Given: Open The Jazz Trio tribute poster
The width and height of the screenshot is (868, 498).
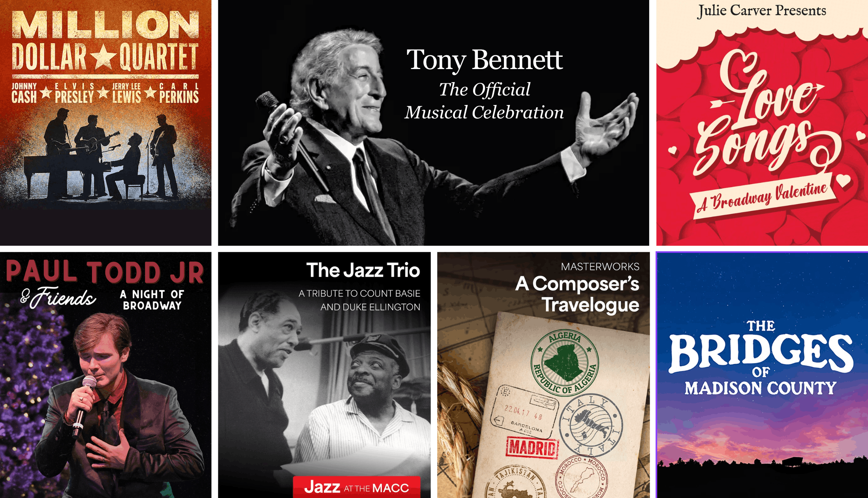Looking at the screenshot, I should (x=324, y=375).
